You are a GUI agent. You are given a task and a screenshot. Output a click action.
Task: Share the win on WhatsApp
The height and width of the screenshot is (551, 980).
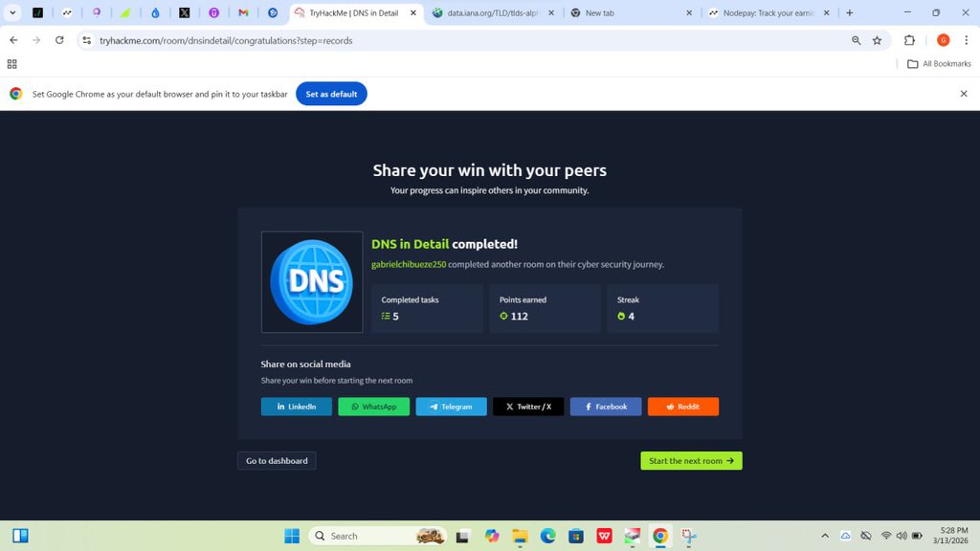coord(374,406)
